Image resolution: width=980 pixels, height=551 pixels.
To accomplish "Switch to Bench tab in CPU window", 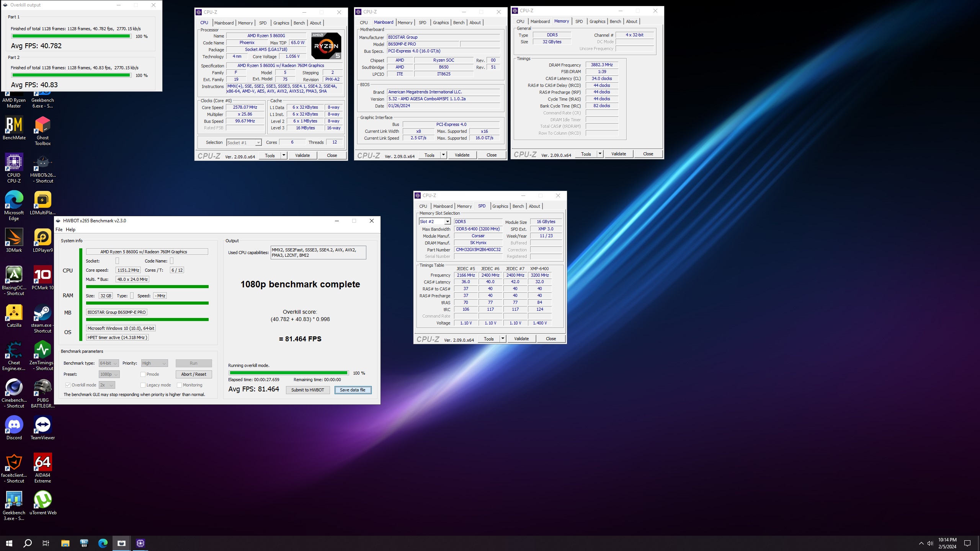I will (299, 23).
